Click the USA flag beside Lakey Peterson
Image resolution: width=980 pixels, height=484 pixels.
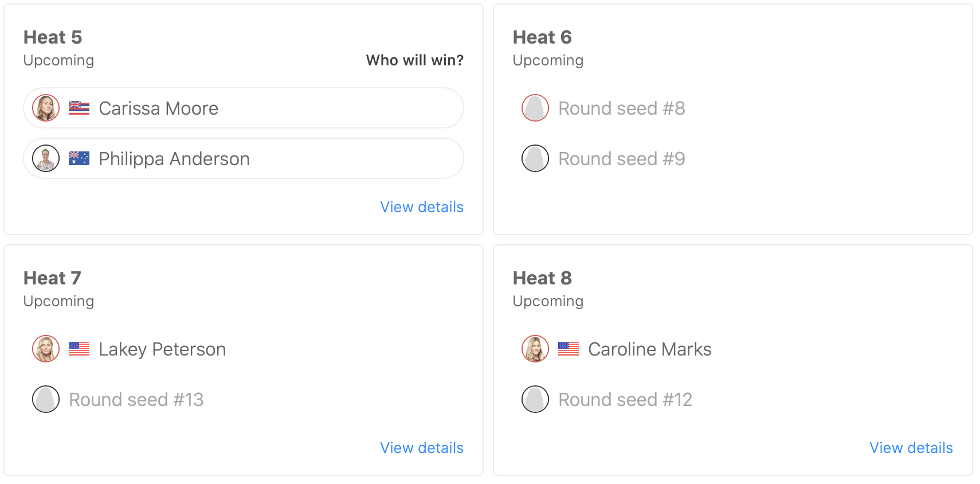click(79, 349)
